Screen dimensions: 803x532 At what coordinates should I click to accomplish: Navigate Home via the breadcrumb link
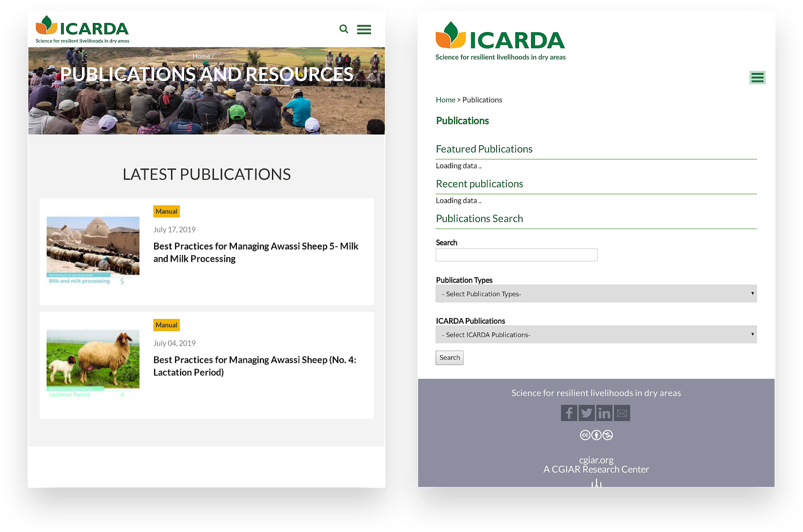click(445, 99)
